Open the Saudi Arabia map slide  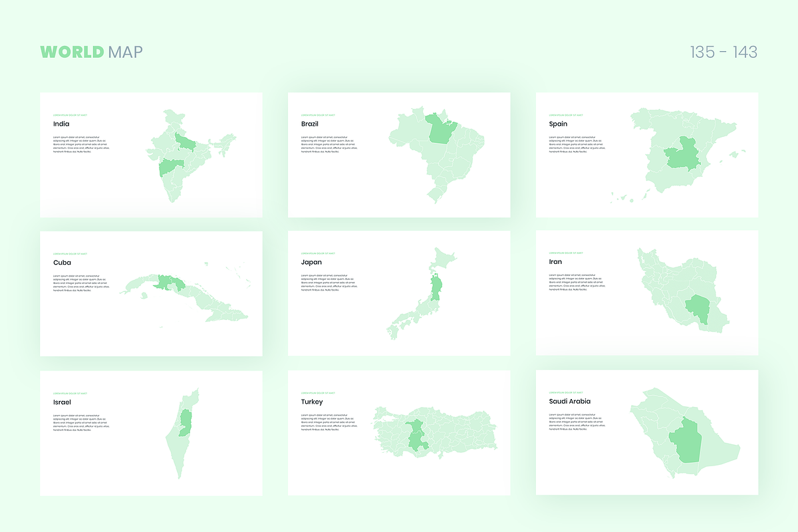tap(647, 432)
